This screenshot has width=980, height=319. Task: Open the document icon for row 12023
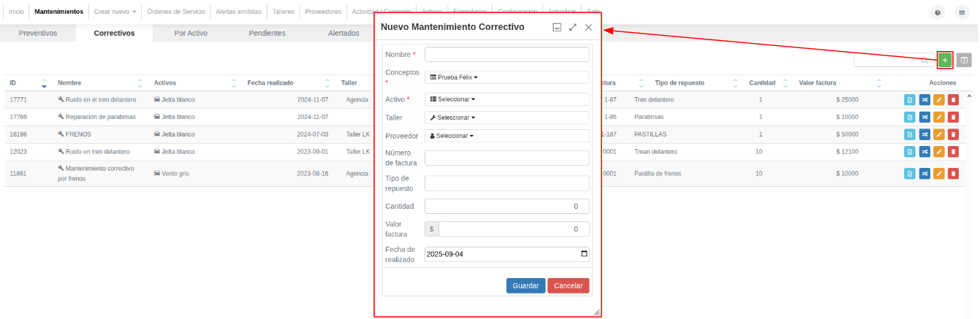[910, 152]
